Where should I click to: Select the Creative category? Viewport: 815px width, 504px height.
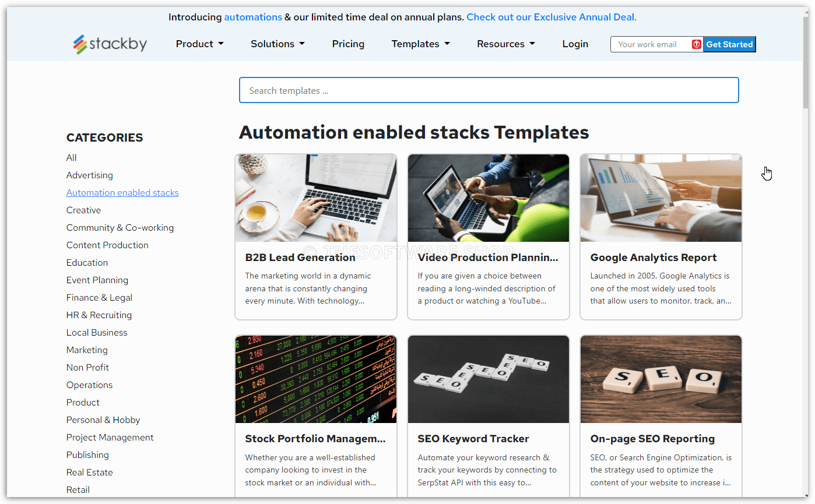pyautogui.click(x=83, y=210)
